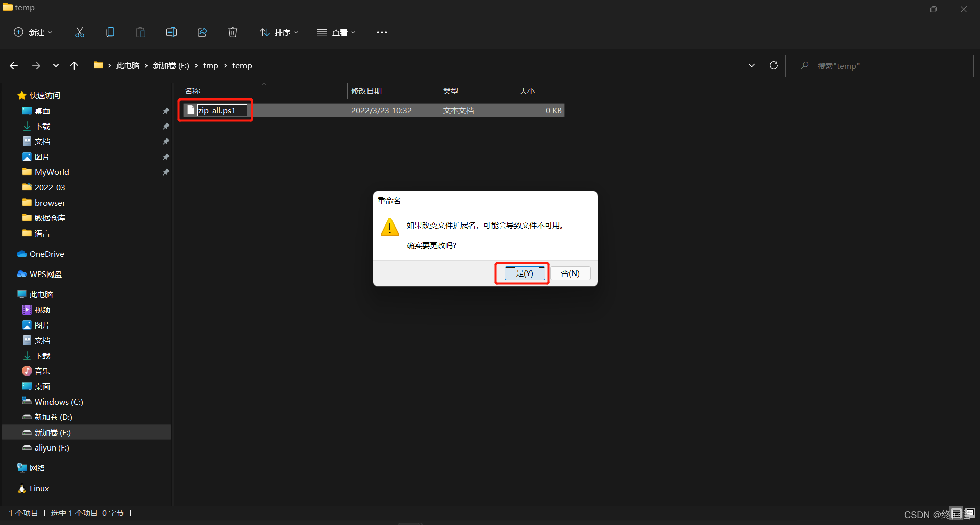Expand address bar history dropdown
The width and height of the screenshot is (980, 525).
point(752,66)
